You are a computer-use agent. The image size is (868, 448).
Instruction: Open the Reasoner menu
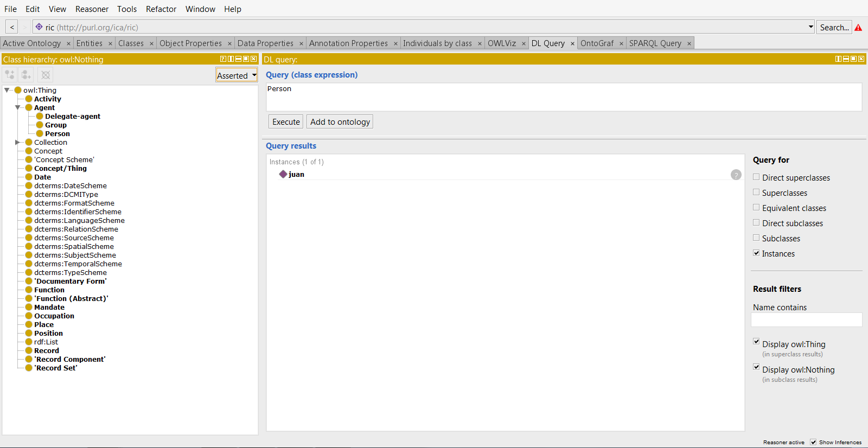tap(92, 9)
